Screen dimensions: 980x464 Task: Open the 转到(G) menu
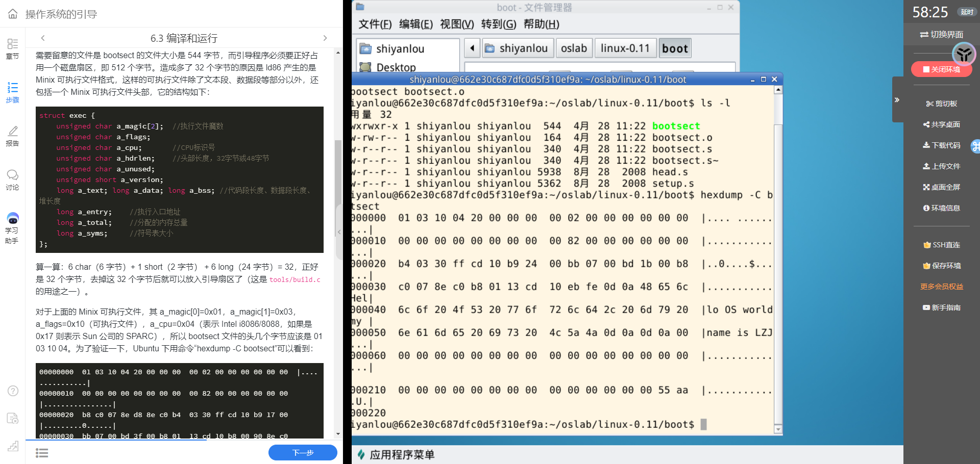click(498, 24)
